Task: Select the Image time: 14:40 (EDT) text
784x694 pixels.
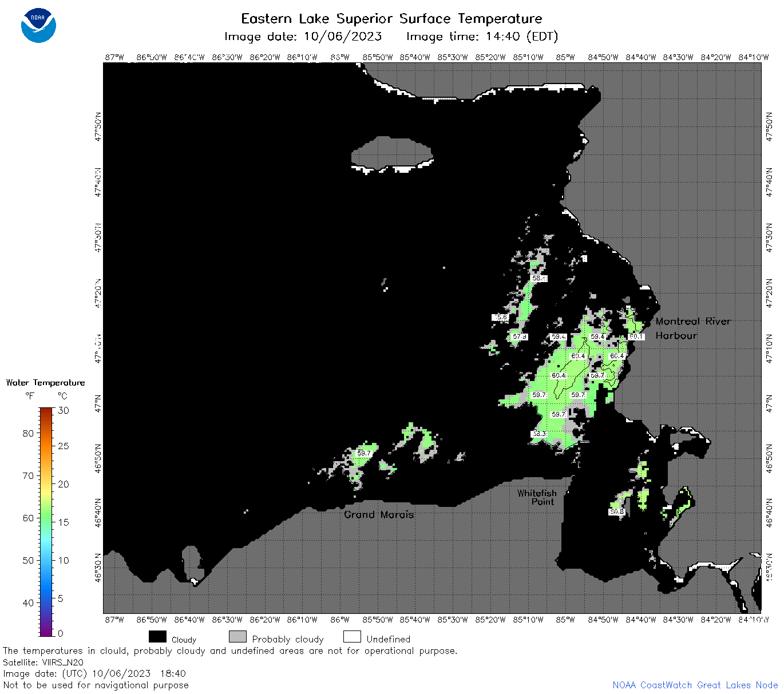Action: [482, 37]
